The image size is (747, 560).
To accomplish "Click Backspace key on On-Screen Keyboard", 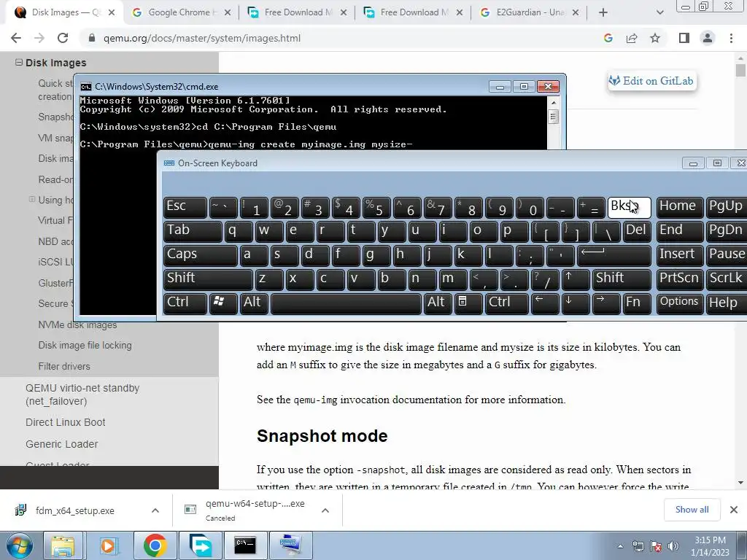I will click(629, 208).
